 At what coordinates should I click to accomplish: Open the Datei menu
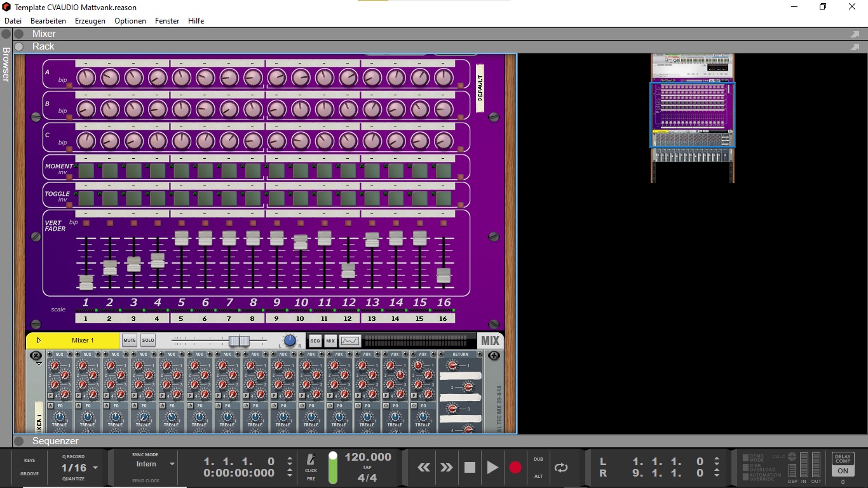13,21
